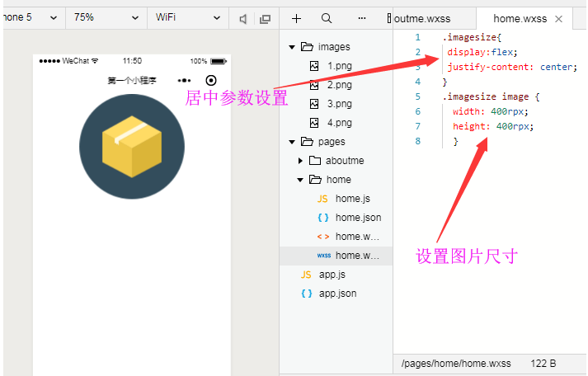Click the braces icon beside app.json
The image size is (588, 376).
click(x=307, y=294)
